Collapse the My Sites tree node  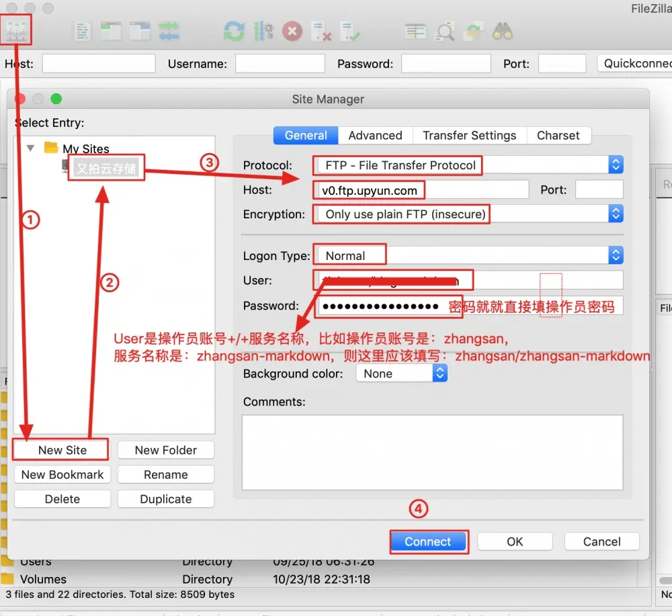pyautogui.click(x=30, y=148)
